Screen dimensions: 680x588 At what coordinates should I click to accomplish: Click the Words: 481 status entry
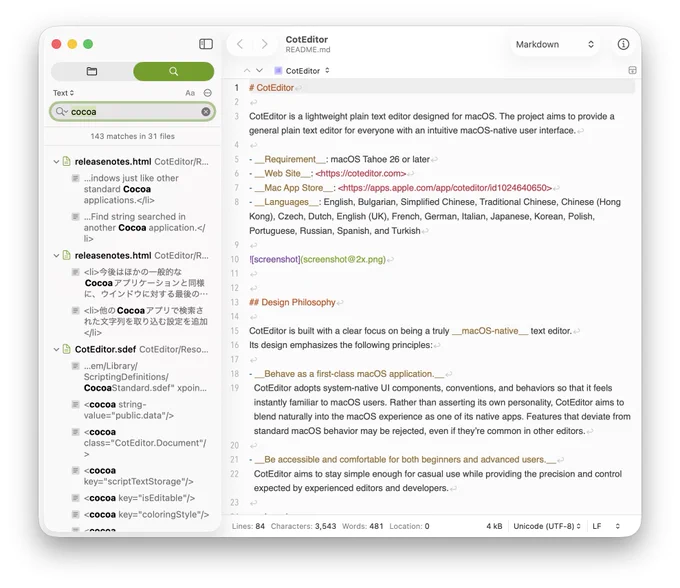point(363,526)
